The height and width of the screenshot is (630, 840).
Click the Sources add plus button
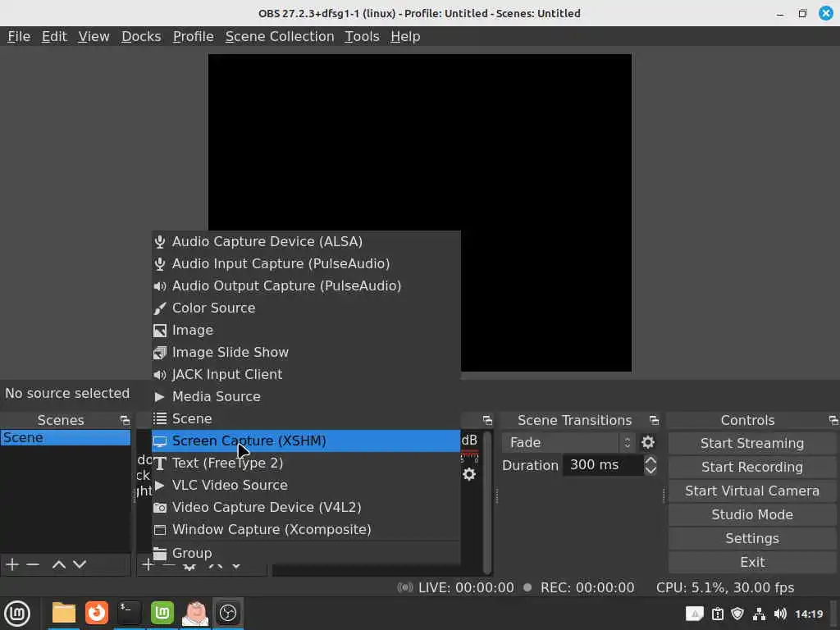[x=147, y=564]
